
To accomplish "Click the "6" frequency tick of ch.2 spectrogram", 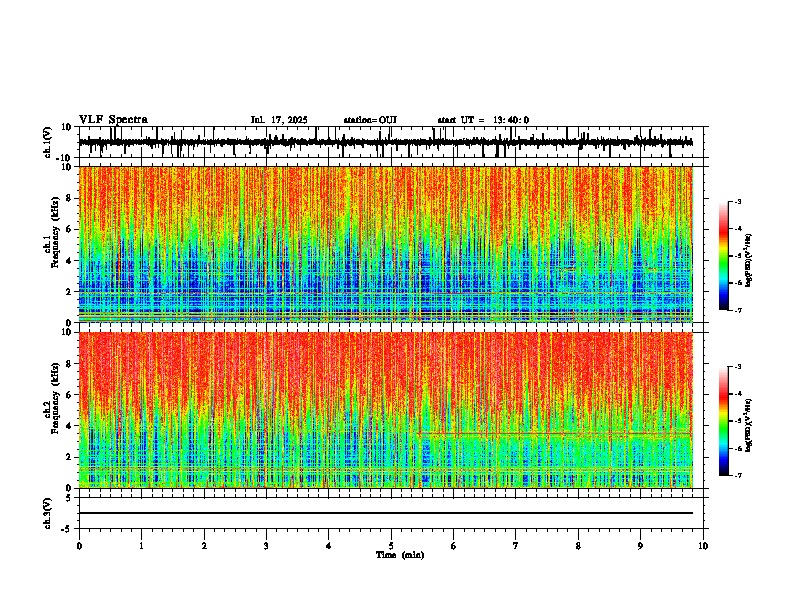I will [71, 394].
